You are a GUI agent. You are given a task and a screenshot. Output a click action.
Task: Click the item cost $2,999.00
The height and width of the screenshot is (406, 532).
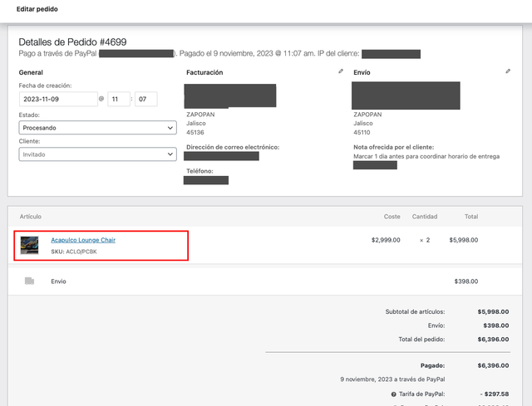coord(386,240)
